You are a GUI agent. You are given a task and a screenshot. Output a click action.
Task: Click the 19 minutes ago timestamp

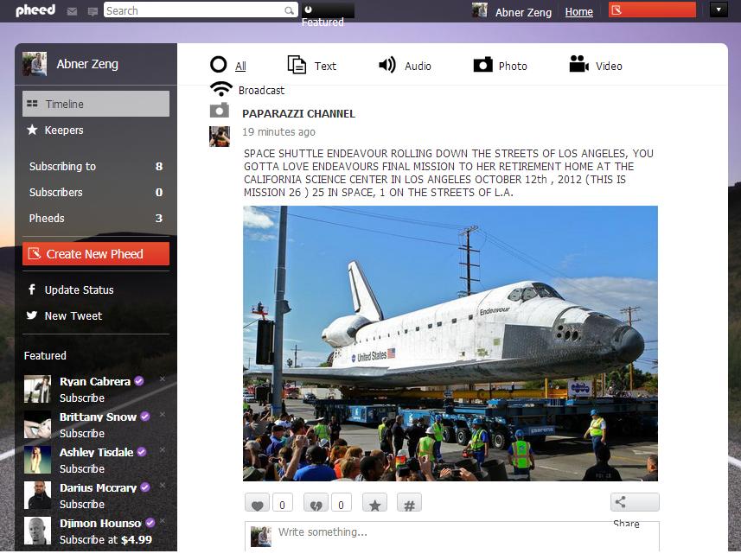tap(278, 132)
